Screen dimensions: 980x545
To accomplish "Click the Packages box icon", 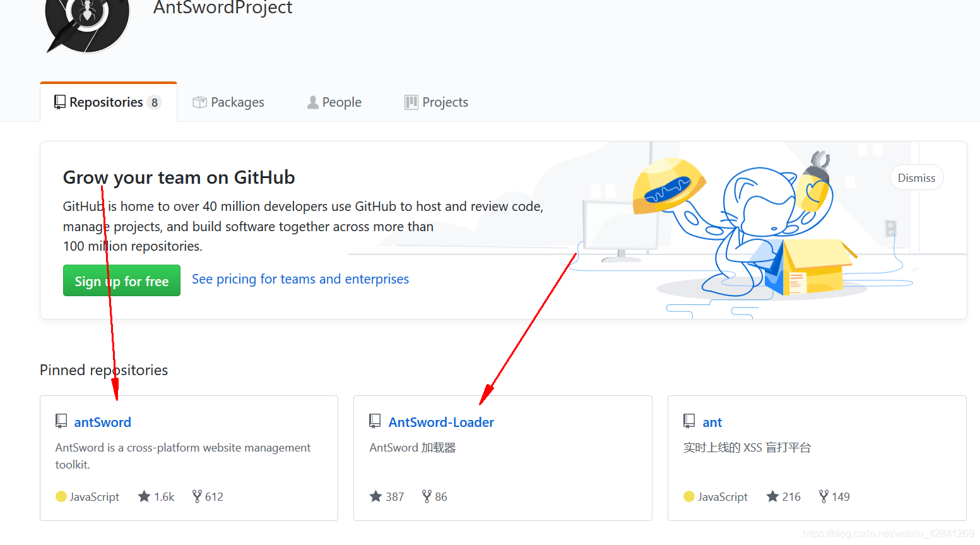I will [x=199, y=102].
